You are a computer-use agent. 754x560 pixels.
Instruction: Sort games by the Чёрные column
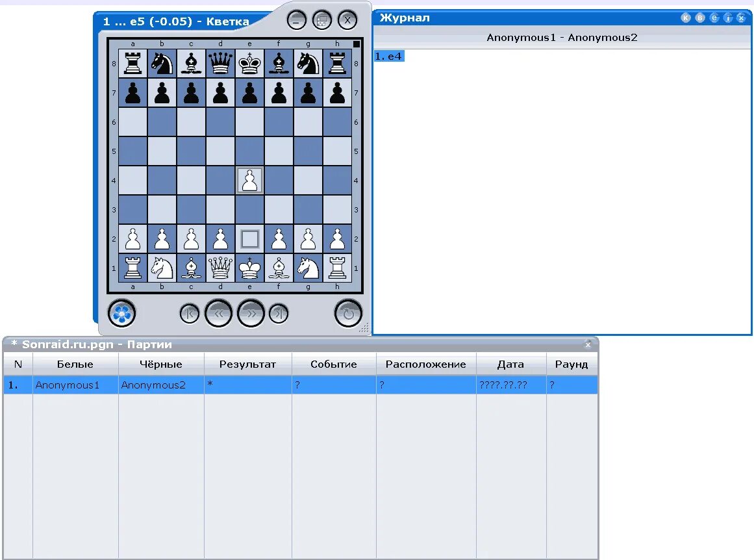pyautogui.click(x=161, y=364)
